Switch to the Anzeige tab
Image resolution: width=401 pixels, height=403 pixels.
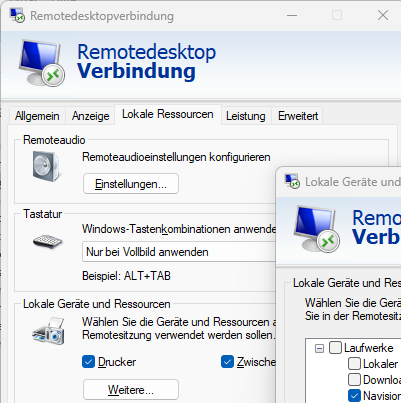(x=90, y=116)
